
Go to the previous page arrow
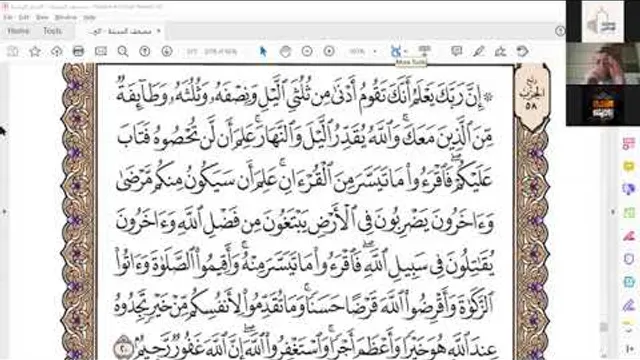[x=144, y=51]
